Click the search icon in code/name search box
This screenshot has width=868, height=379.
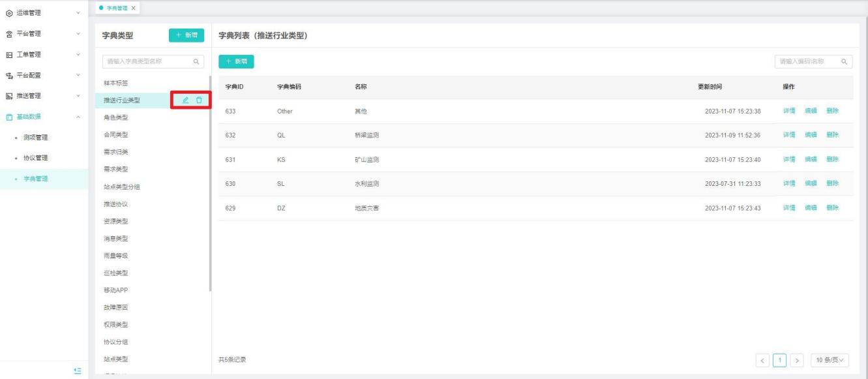844,62
